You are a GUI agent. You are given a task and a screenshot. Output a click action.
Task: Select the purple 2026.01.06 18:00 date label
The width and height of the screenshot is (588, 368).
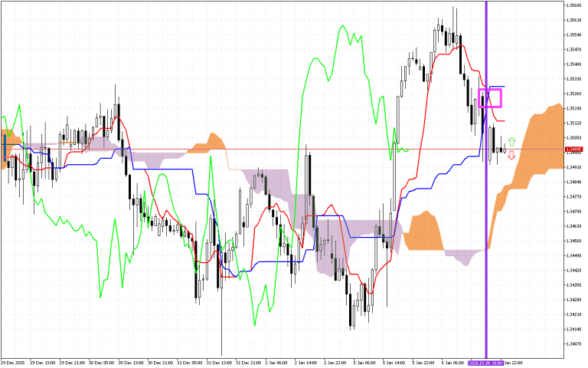point(485,363)
